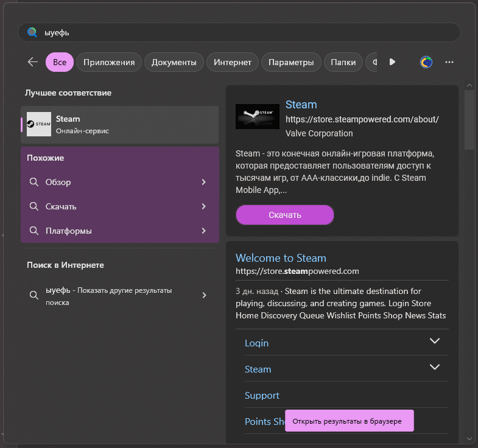
Task: Expand the Login dropdown chevron
Action: 434,341
